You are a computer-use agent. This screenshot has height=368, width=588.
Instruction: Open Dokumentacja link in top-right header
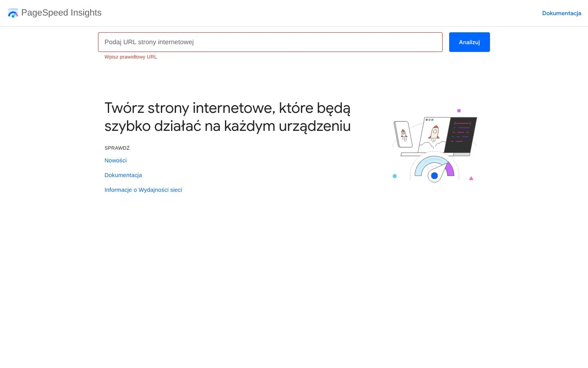pyautogui.click(x=561, y=13)
